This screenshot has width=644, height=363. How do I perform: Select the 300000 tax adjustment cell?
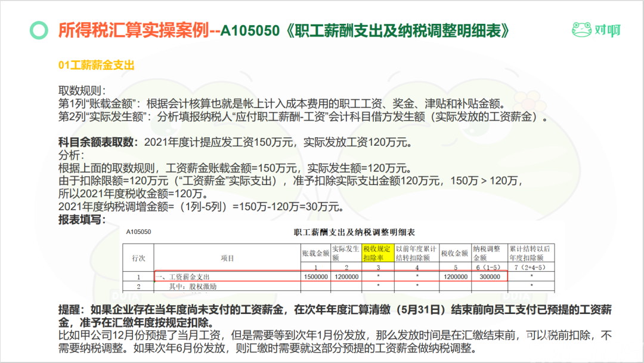tap(490, 276)
